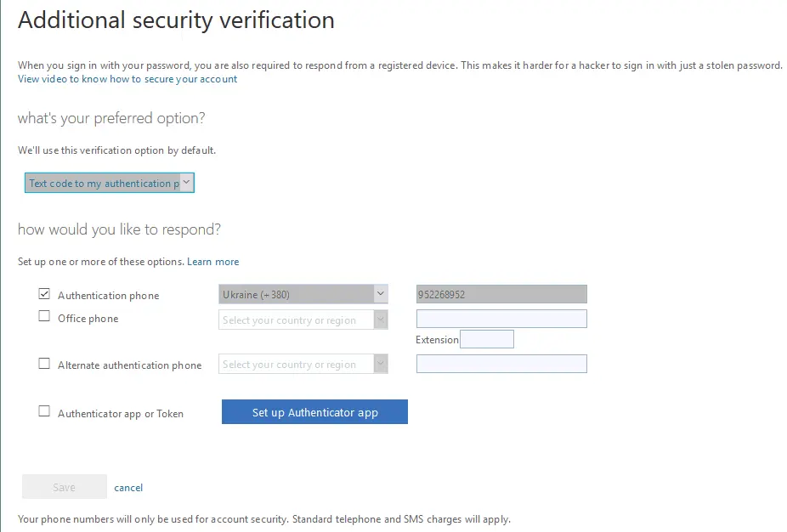The height and width of the screenshot is (532, 787).
Task: Click the 'Authentication phone' label text
Action: (x=109, y=296)
